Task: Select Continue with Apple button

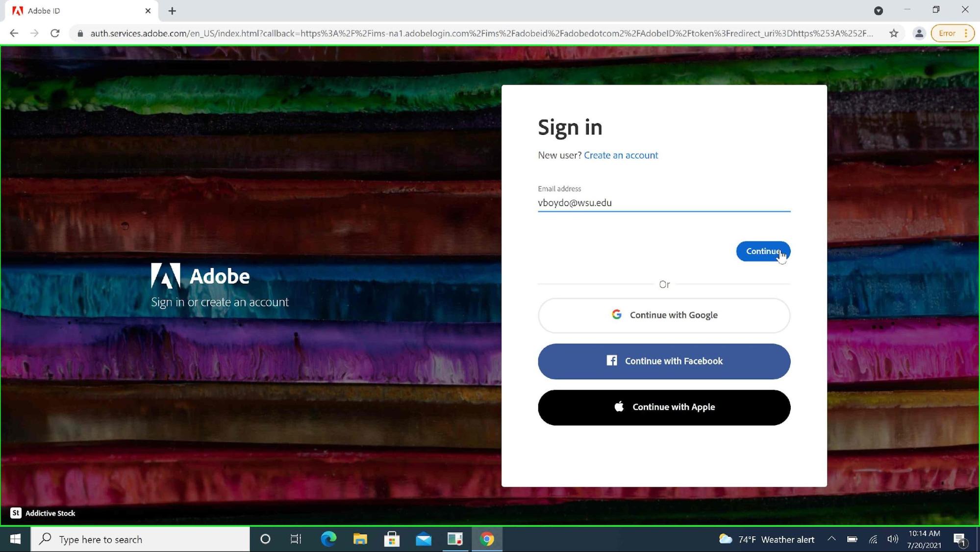Action: (664, 407)
